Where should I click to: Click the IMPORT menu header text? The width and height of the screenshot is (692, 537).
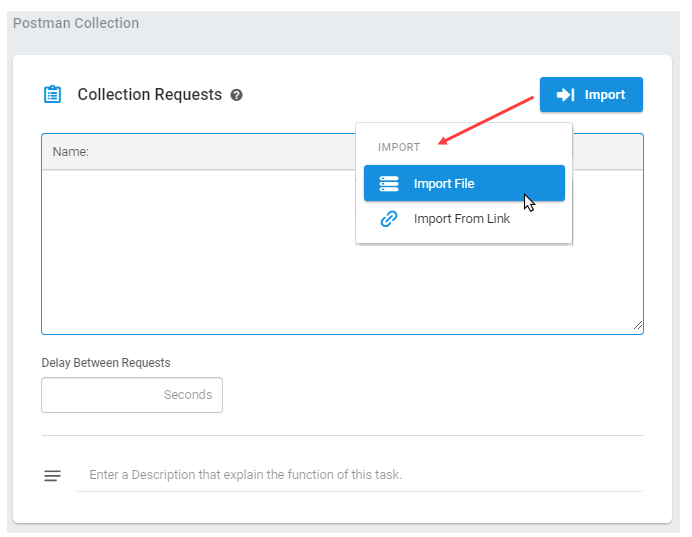399,147
